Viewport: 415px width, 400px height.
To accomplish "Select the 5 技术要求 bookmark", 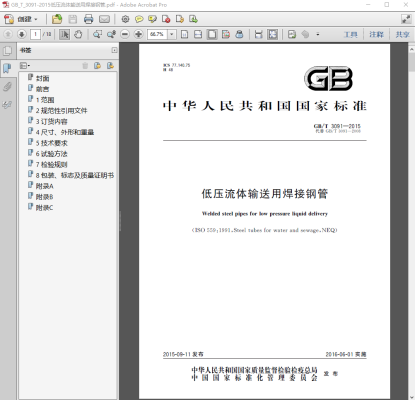I will [x=52, y=143].
